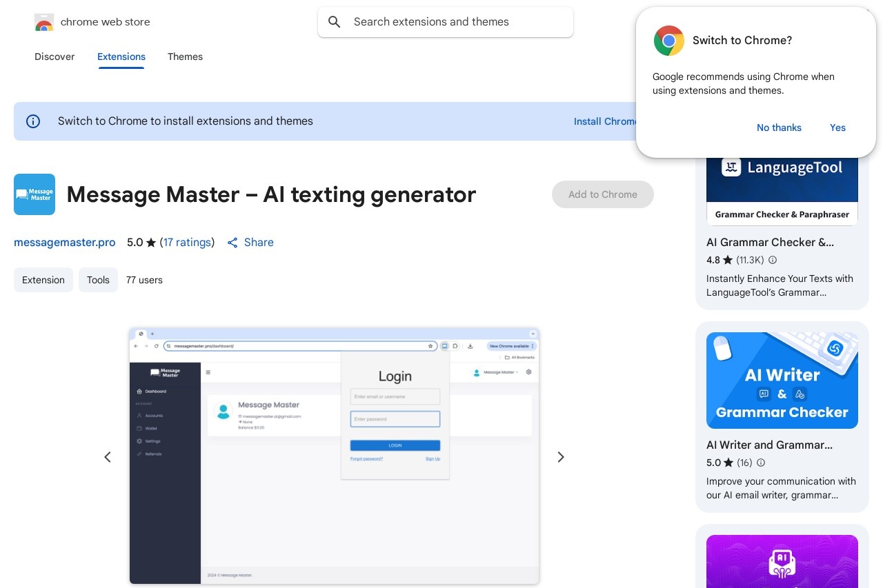883x588 pixels.
Task: Show the next screenshot with right arrow
Action: click(561, 457)
